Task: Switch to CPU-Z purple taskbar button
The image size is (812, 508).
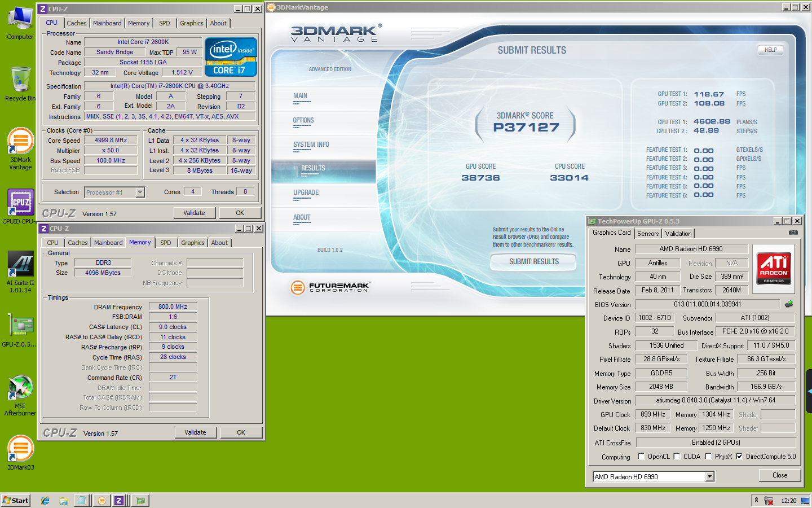Action: coord(119,501)
